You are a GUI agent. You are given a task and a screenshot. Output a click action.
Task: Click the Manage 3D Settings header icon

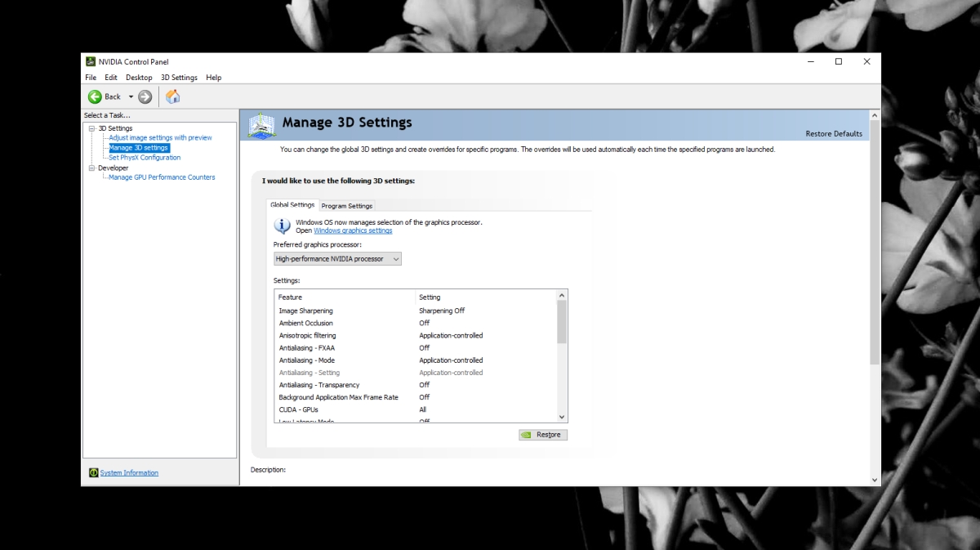(x=261, y=125)
